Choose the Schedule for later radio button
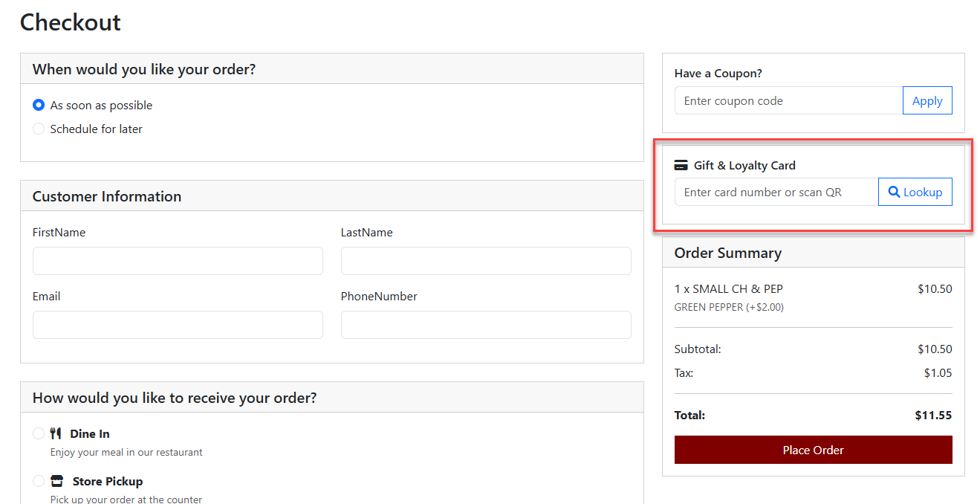Image resolution: width=980 pixels, height=504 pixels. pyautogui.click(x=39, y=129)
